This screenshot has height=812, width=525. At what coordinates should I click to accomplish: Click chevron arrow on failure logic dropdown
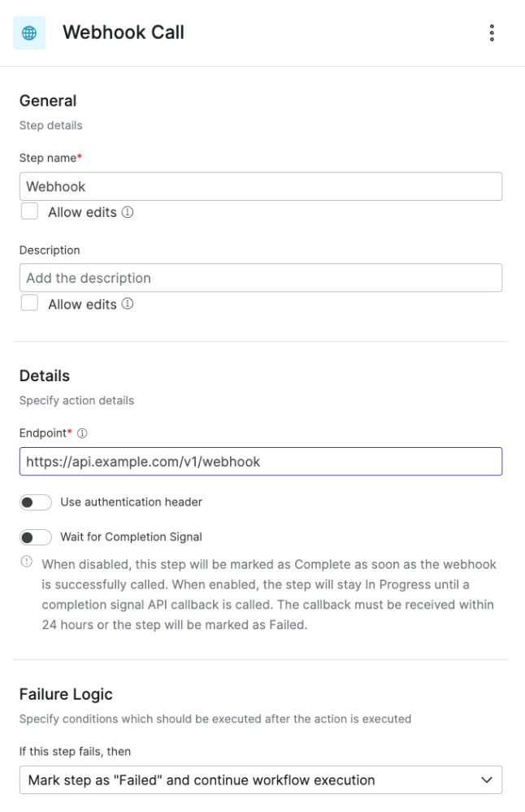tap(487, 779)
